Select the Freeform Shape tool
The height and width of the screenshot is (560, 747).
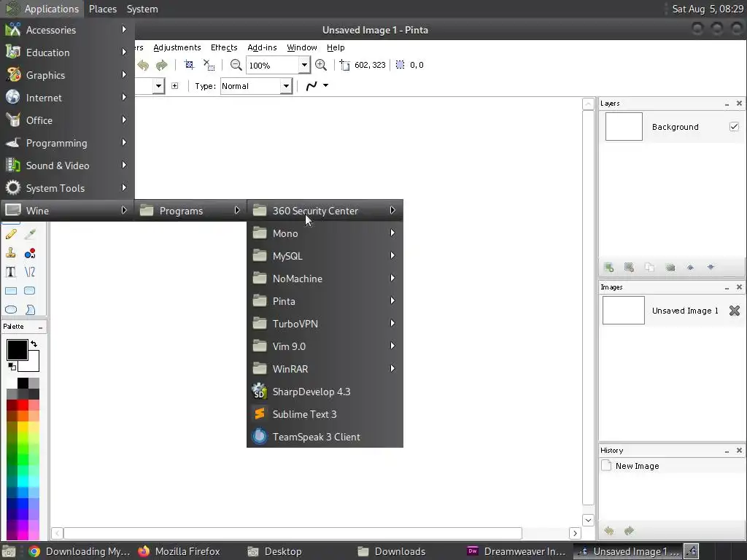(30, 310)
